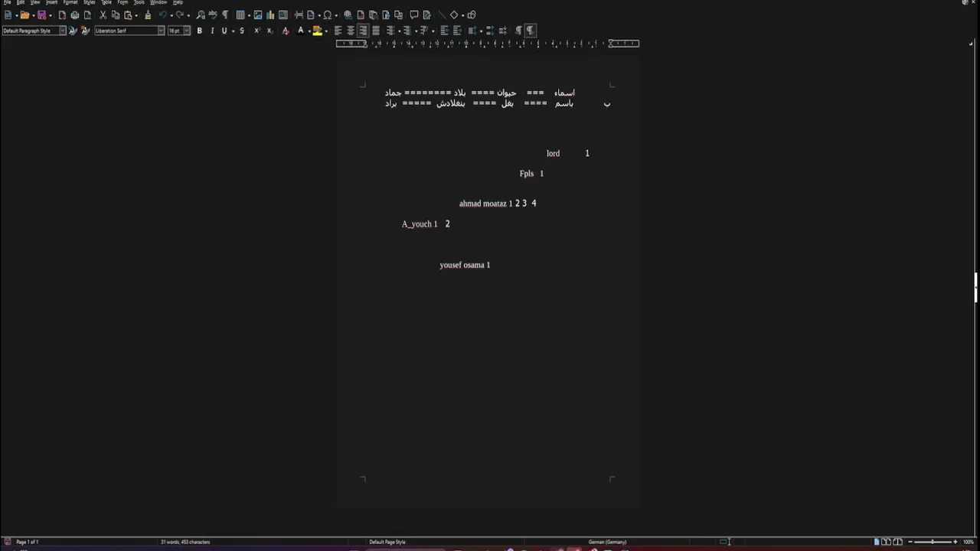Open the Edit menu
The width and height of the screenshot is (980, 551).
click(21, 2)
